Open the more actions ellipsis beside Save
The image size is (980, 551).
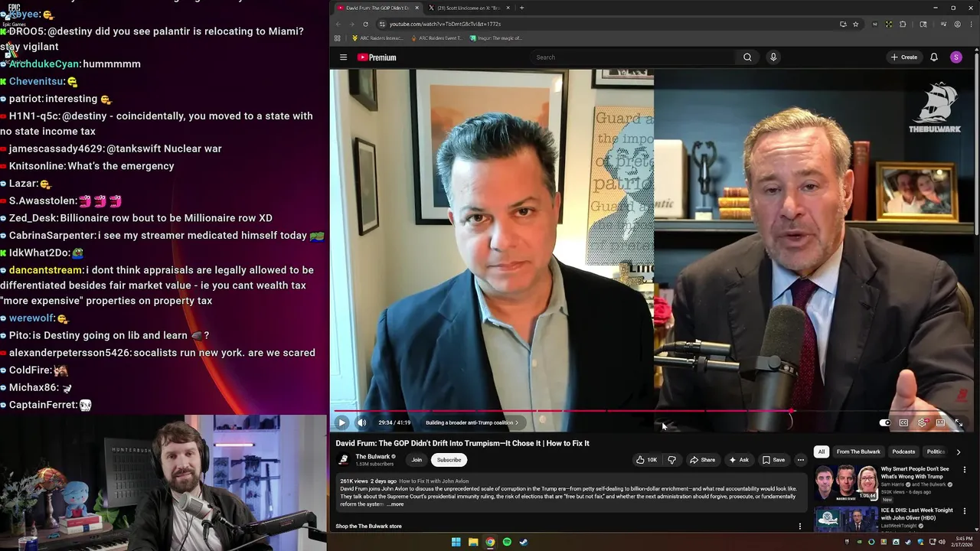point(801,460)
